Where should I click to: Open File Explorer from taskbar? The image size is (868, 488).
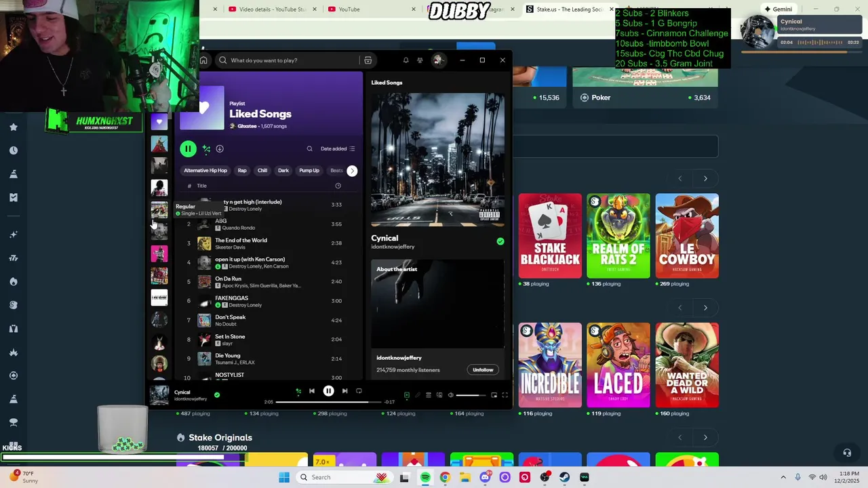tap(465, 477)
